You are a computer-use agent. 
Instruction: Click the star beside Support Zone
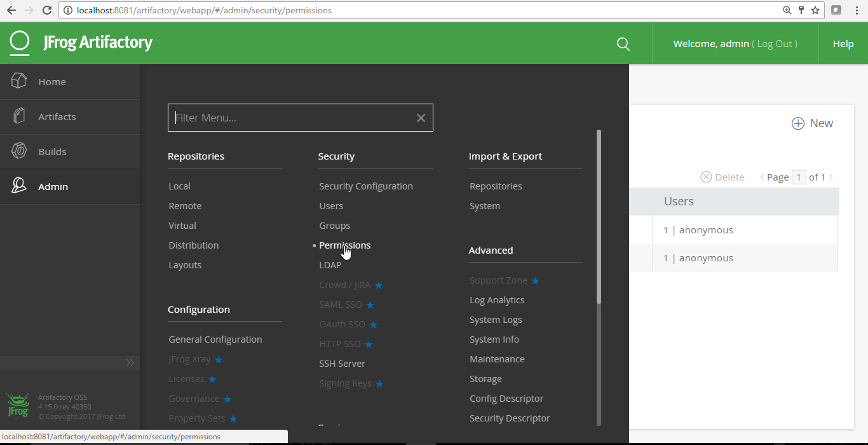[x=535, y=281]
